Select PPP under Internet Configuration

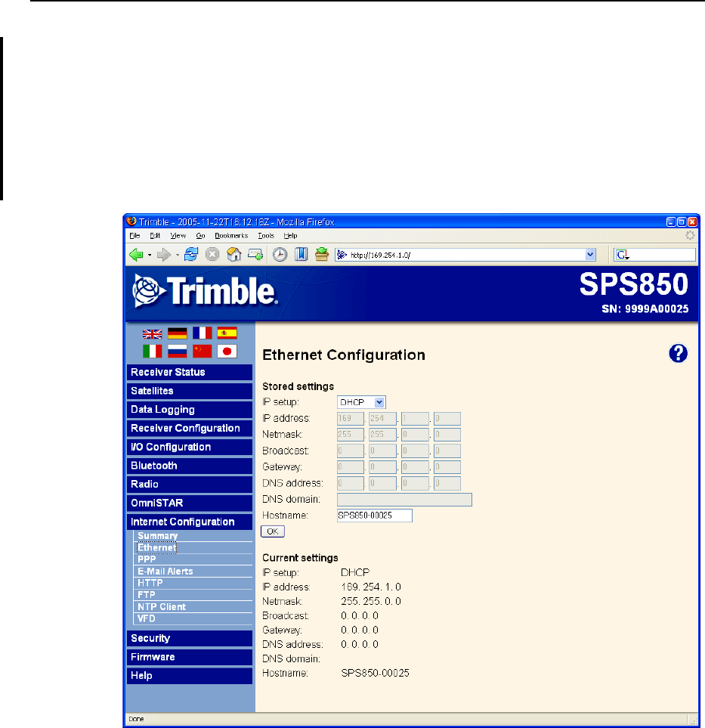[x=147, y=559]
